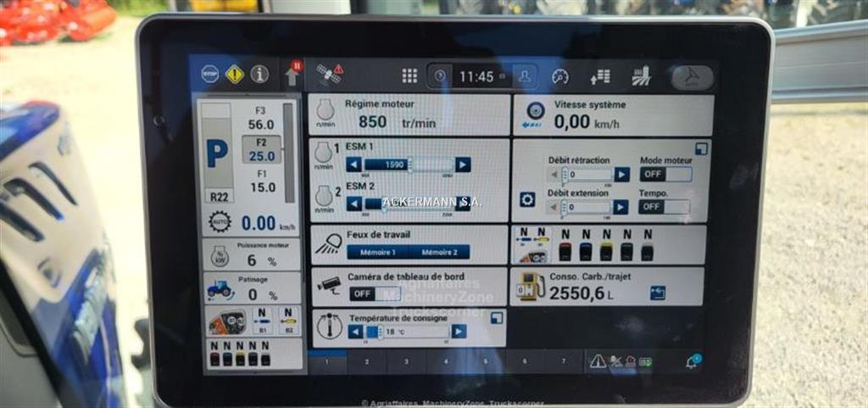Screen dimensions: 868x408
Task: Expand the Température de consigne panel
Action: (x=496, y=317)
